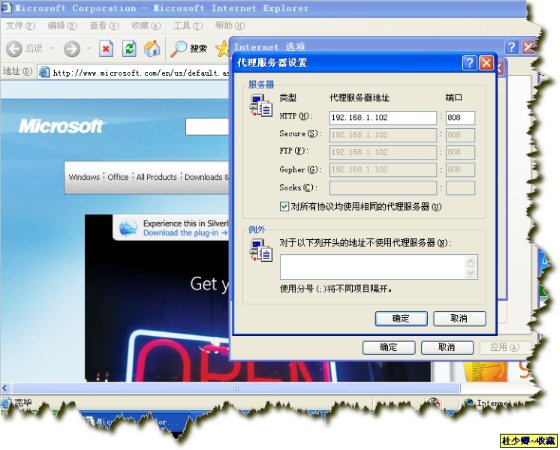Open Forward button history dropdown arrow

[89, 48]
